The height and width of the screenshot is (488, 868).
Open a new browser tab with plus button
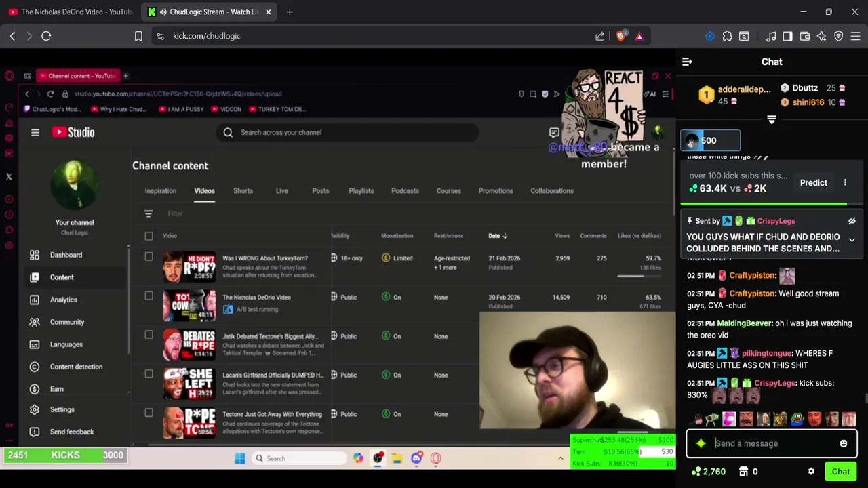coord(290,12)
